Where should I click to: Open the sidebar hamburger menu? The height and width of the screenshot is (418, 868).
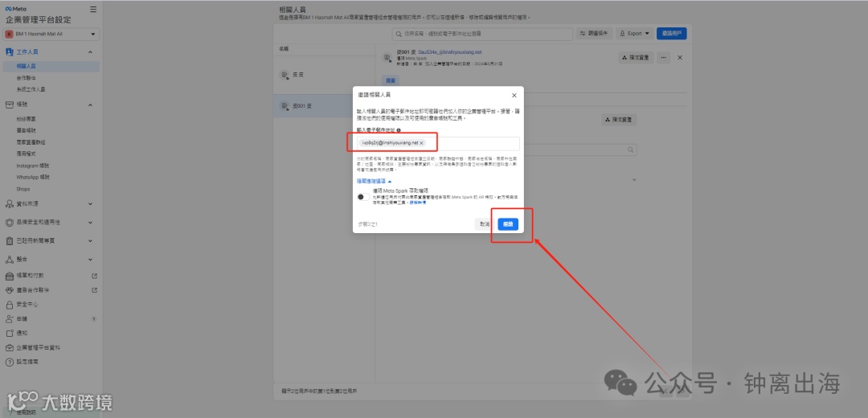93,9
